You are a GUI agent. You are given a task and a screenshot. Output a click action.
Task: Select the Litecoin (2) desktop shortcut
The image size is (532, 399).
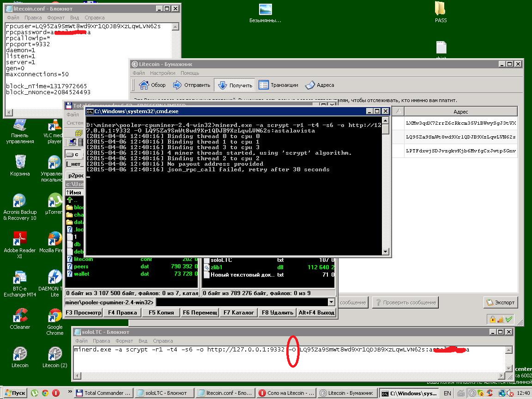(x=54, y=357)
